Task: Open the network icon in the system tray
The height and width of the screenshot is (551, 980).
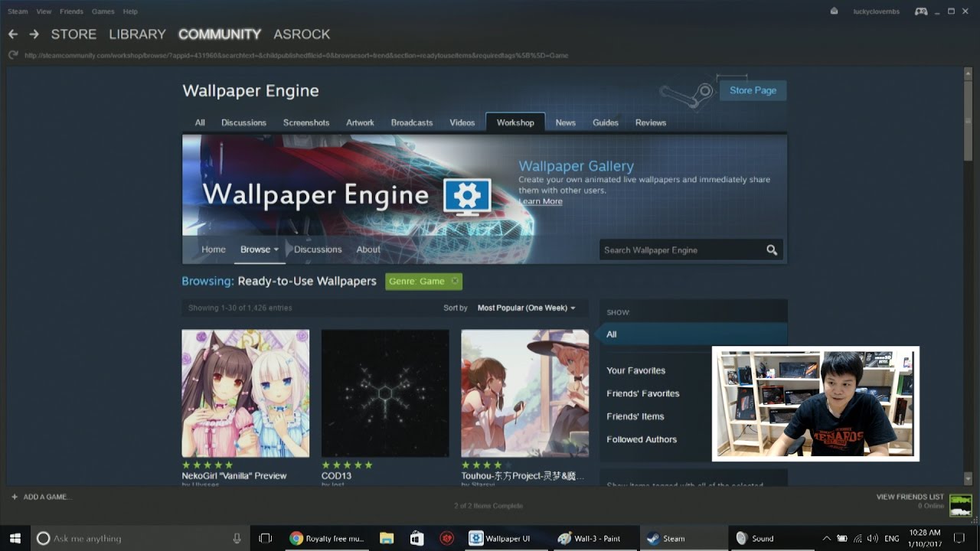Action: (x=857, y=538)
